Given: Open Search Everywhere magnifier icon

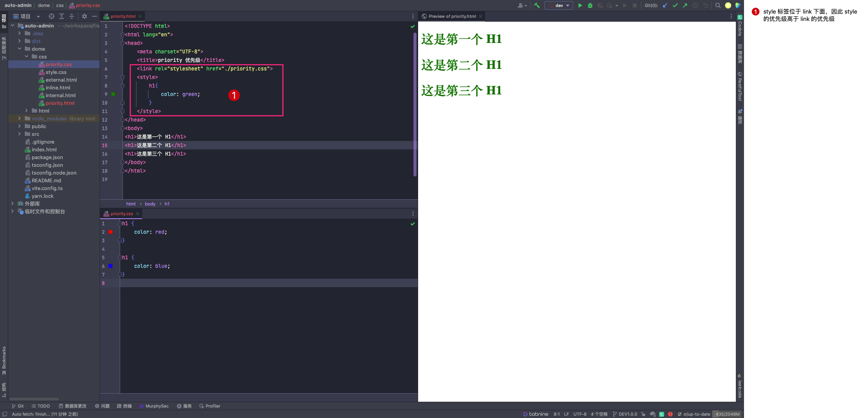Looking at the screenshot, I should point(718,5).
